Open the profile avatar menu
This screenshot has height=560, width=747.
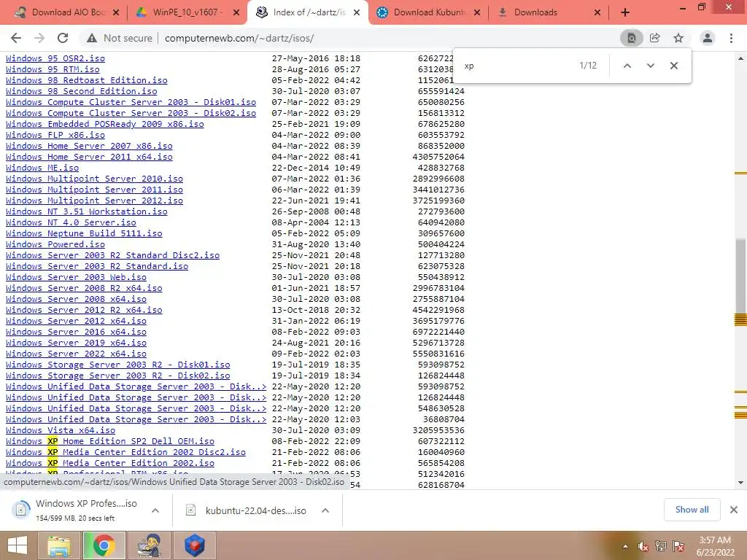coord(708,38)
